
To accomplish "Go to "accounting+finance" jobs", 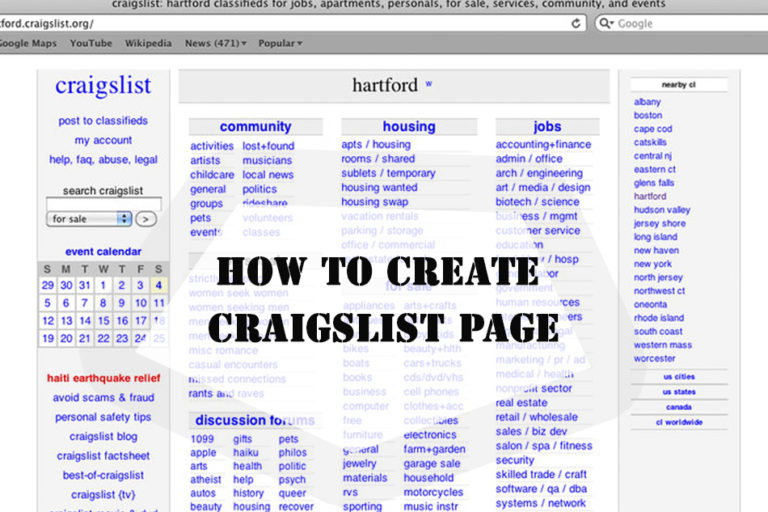I will 543,145.
